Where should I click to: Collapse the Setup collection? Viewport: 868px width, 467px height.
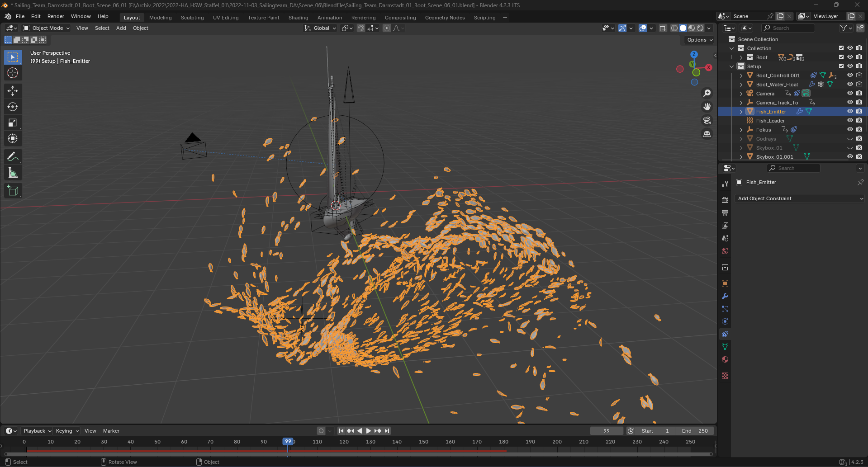pyautogui.click(x=732, y=66)
